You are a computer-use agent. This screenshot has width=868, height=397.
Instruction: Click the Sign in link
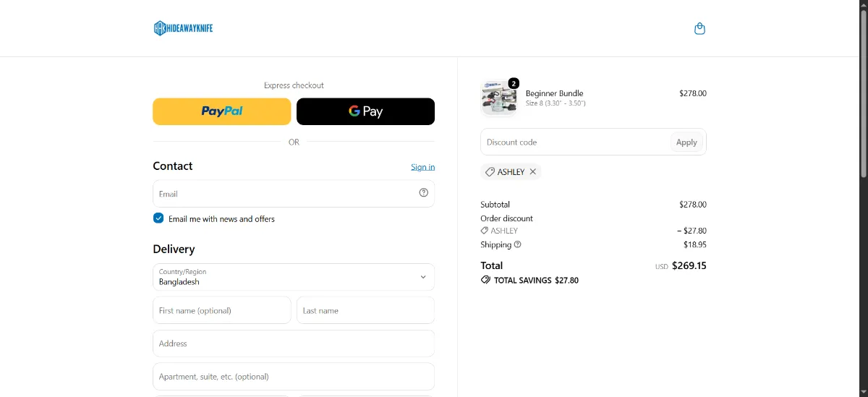[x=423, y=167]
